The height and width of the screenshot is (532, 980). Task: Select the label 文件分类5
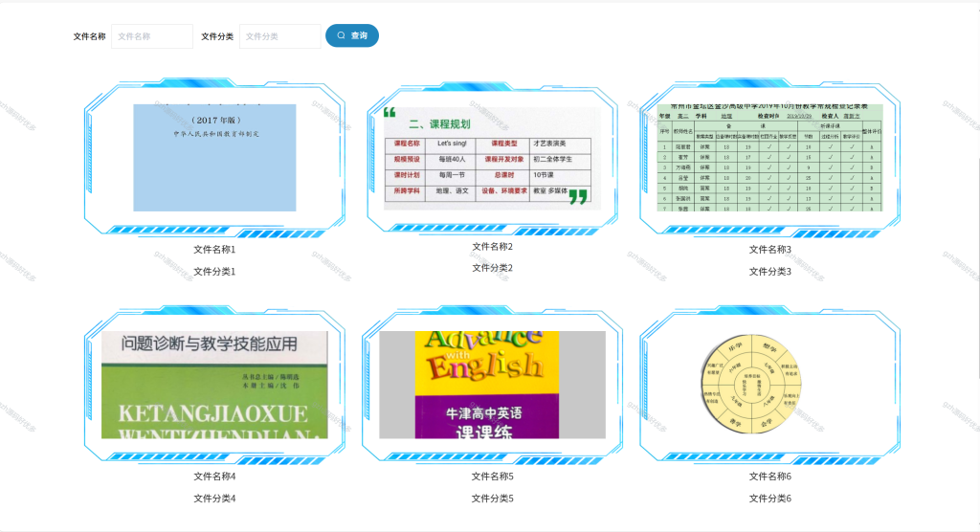pos(493,499)
